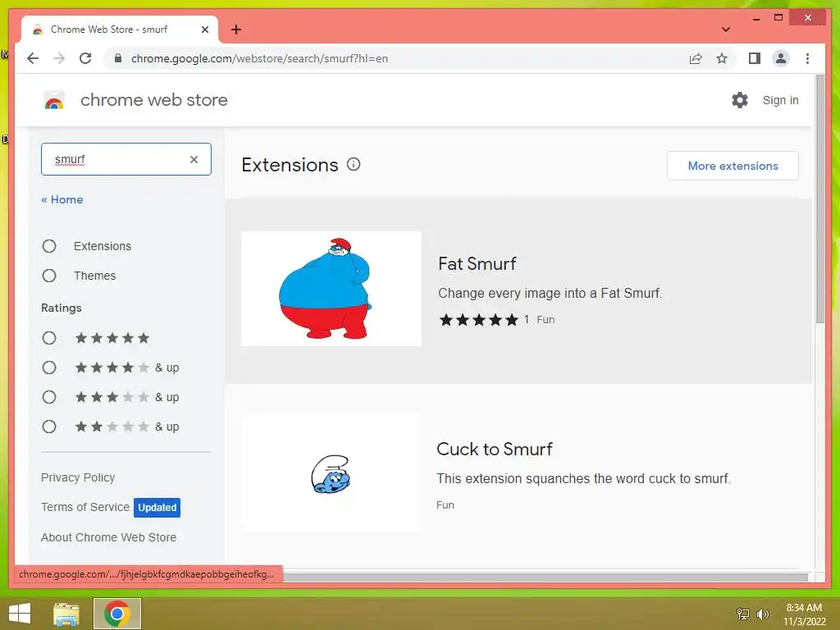This screenshot has height=630, width=840.
Task: Open web store settings gear
Action: pyautogui.click(x=740, y=100)
